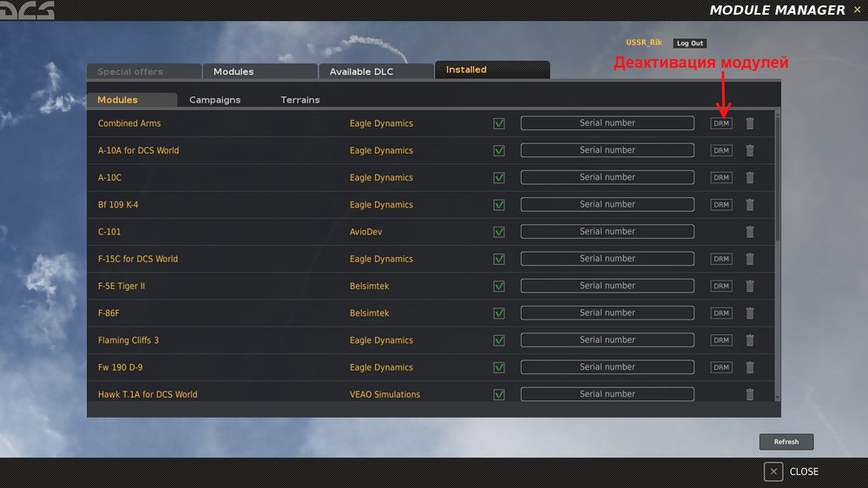Viewport: 868px width, 488px height.
Task: Click the DCS logo in top-left corner
Action: coord(27,10)
